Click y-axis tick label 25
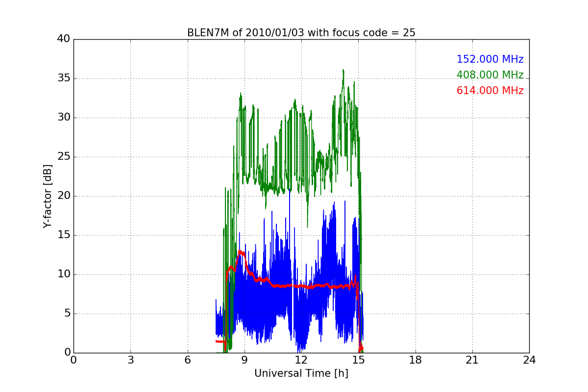588x392 pixels. click(x=63, y=157)
